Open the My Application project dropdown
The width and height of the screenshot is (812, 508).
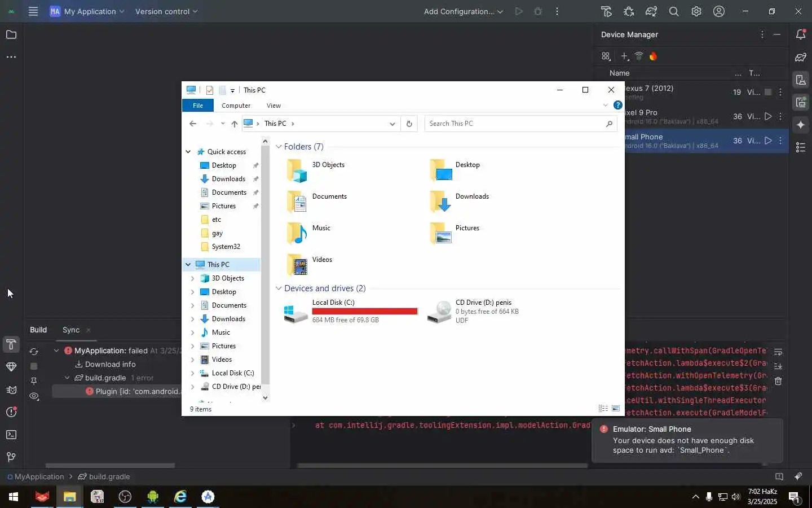point(87,11)
